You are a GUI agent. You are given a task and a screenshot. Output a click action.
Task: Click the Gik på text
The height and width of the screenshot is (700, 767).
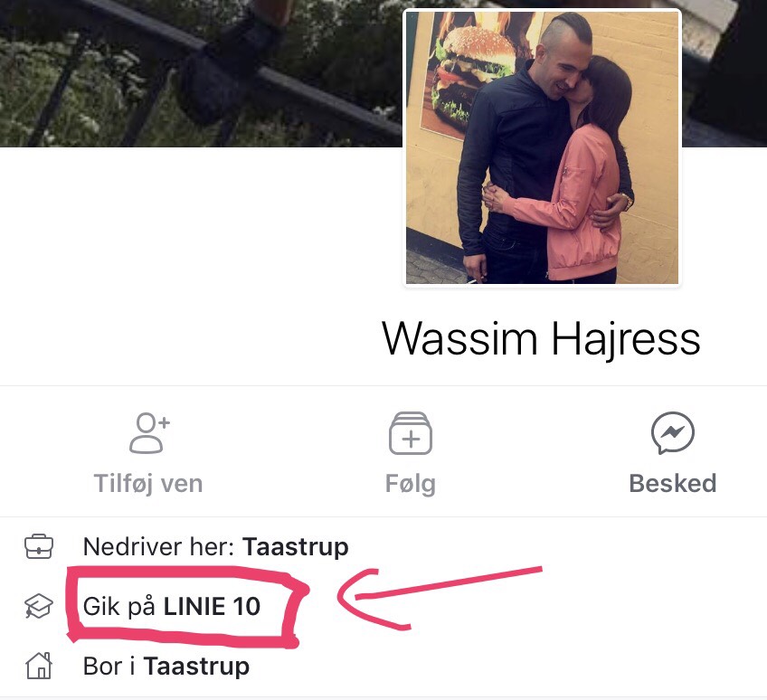(x=119, y=608)
